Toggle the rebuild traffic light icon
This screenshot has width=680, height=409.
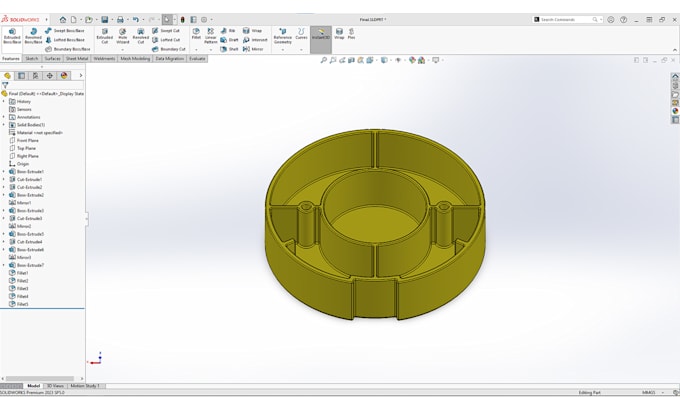pos(183,20)
